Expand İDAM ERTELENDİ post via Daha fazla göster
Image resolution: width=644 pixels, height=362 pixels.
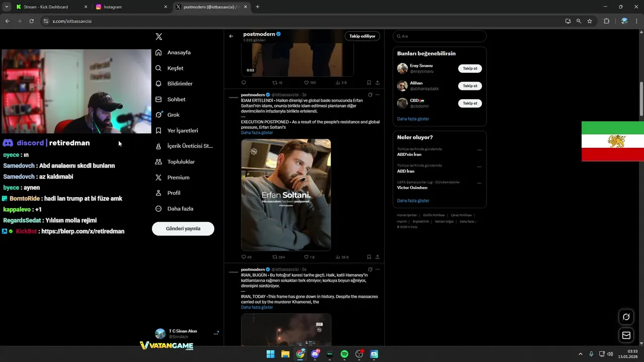click(257, 133)
